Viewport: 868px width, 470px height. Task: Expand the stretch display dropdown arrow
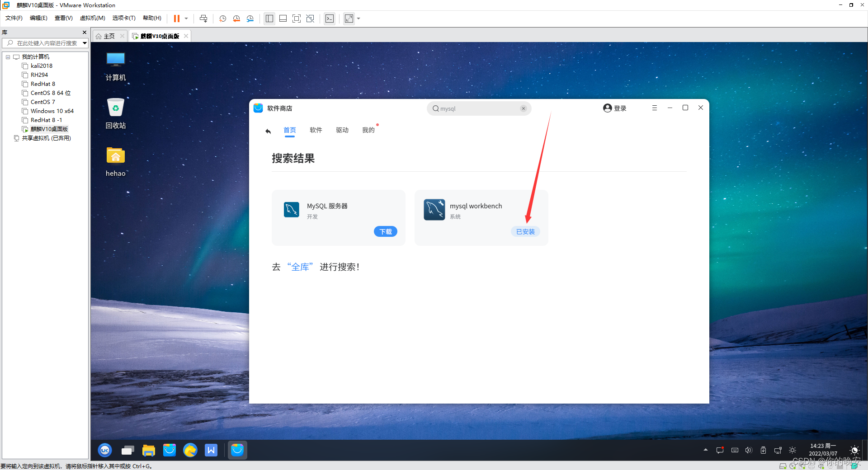(x=359, y=19)
